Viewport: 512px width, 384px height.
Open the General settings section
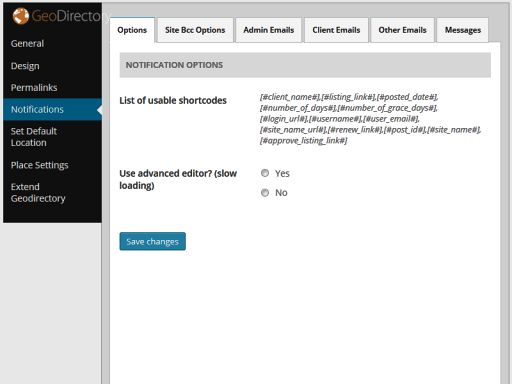click(27, 44)
